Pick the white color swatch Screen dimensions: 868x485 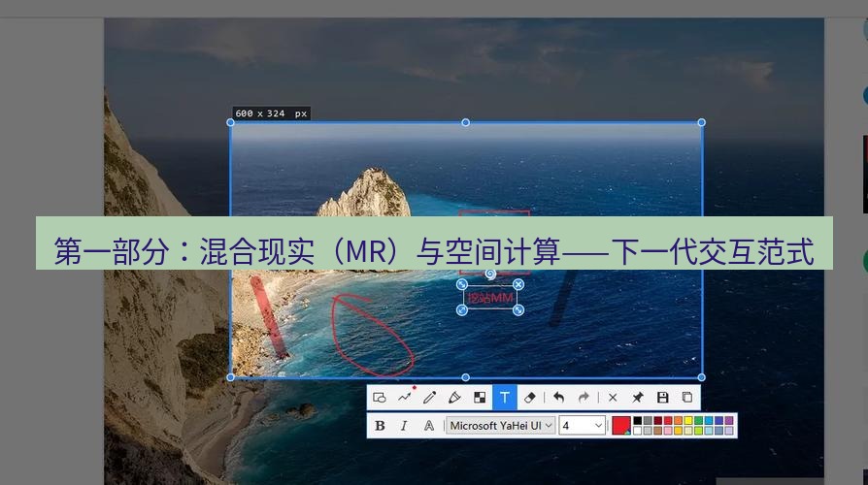[x=638, y=431]
